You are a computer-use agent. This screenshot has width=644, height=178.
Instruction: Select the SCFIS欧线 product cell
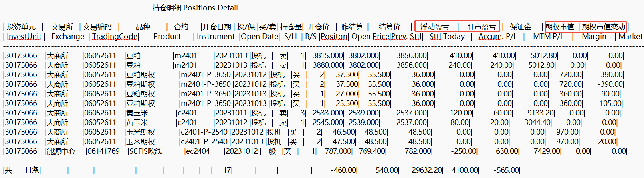click(145, 151)
